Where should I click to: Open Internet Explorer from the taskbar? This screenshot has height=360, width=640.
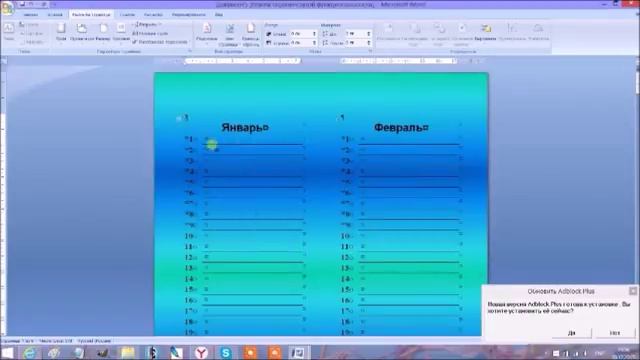29,353
